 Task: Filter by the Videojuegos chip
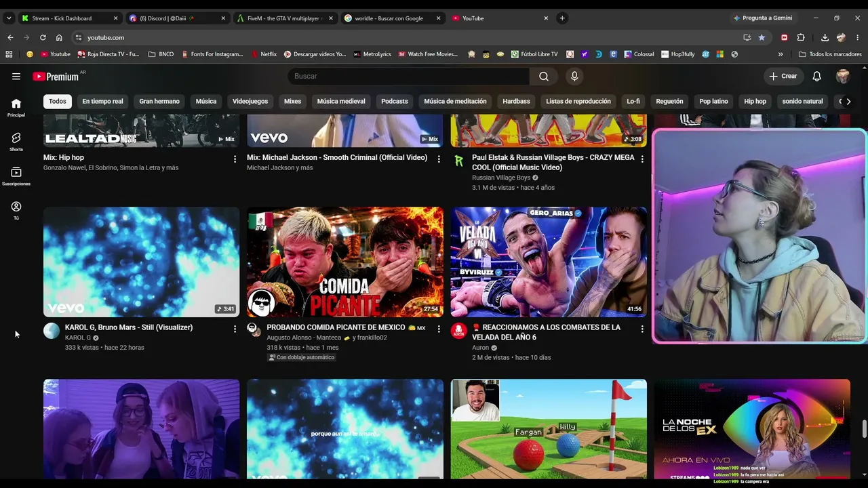pyautogui.click(x=250, y=102)
